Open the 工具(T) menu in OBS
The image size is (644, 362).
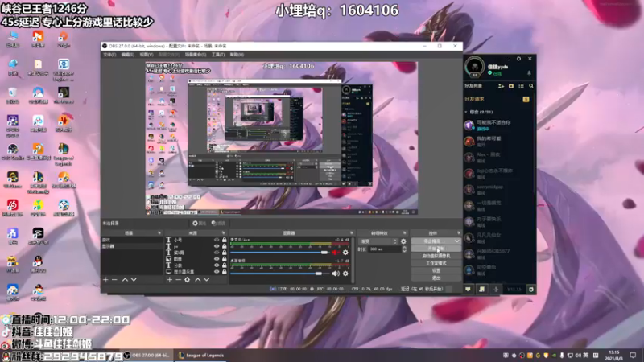[218, 55]
